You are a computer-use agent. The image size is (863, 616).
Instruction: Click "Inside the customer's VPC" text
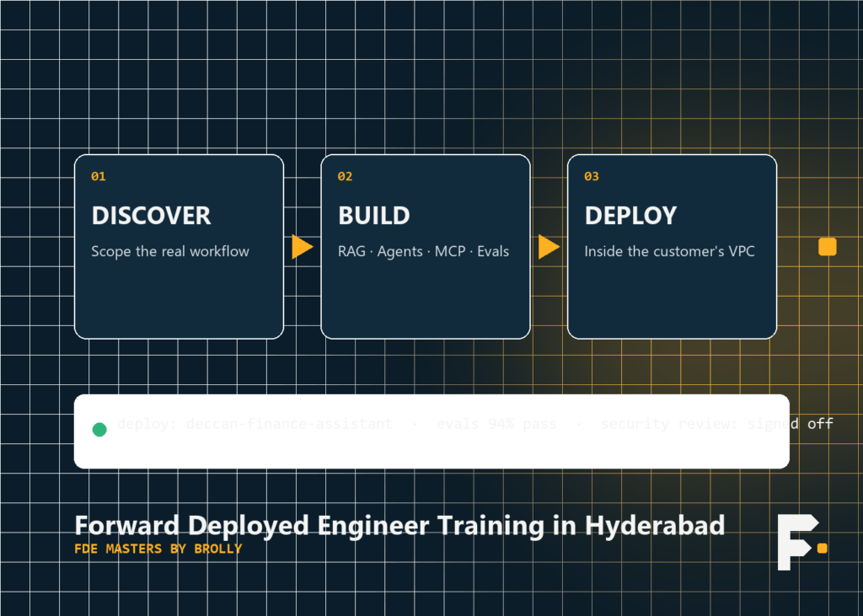click(669, 252)
